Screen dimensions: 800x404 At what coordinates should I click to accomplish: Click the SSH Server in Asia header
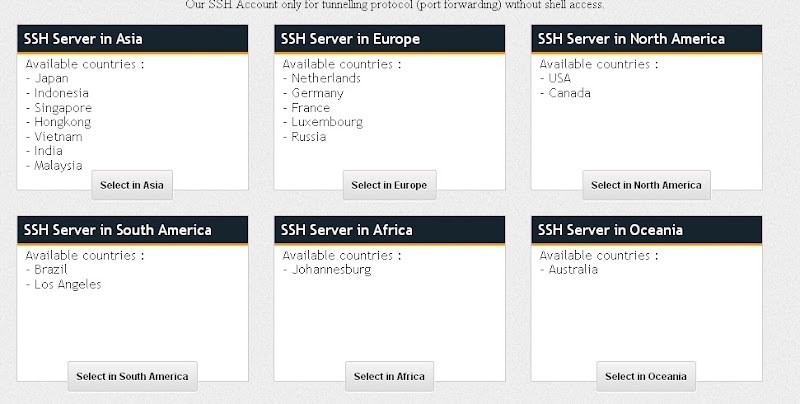(133, 39)
